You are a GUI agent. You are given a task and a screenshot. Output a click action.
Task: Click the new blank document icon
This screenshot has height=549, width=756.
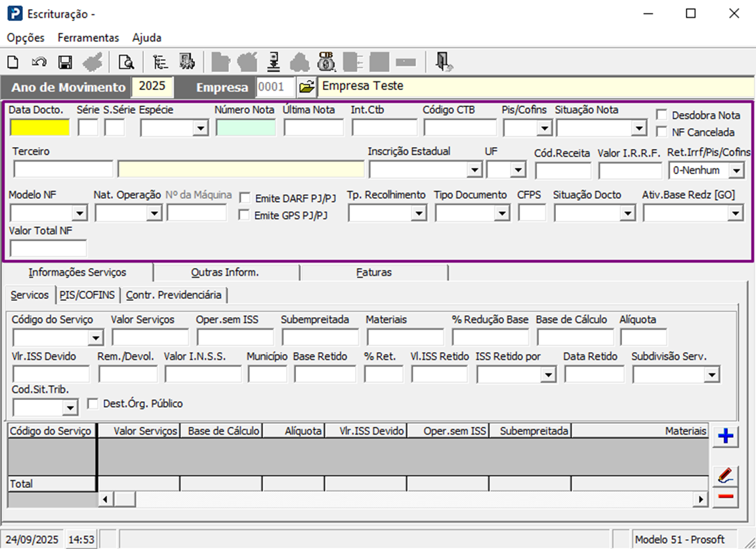(x=12, y=62)
